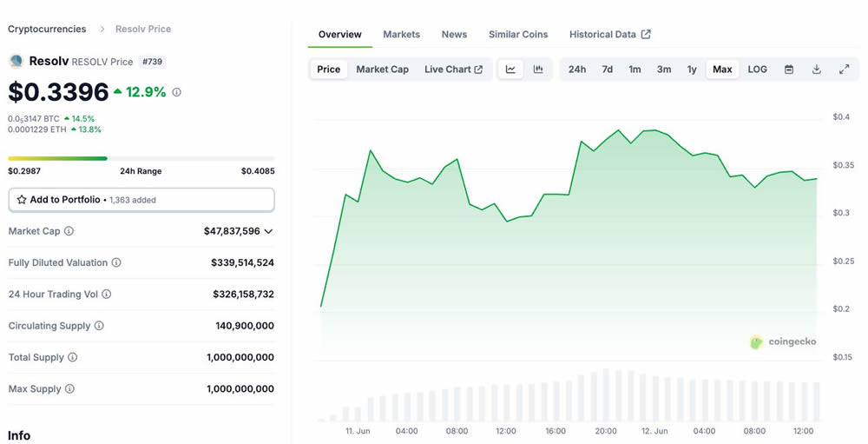Screen dimensions: 868x444
Task: Switch to candlestick chart view icon
Action: pos(538,70)
